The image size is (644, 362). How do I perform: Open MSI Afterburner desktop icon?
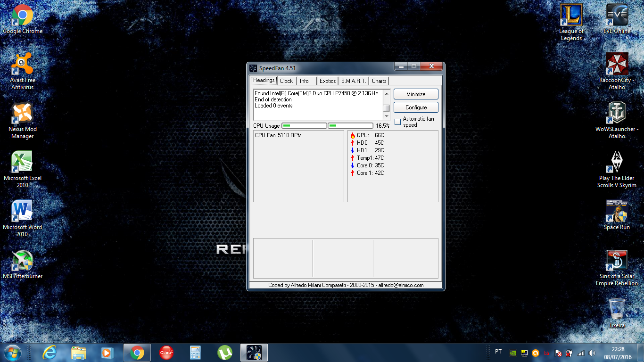tap(23, 264)
